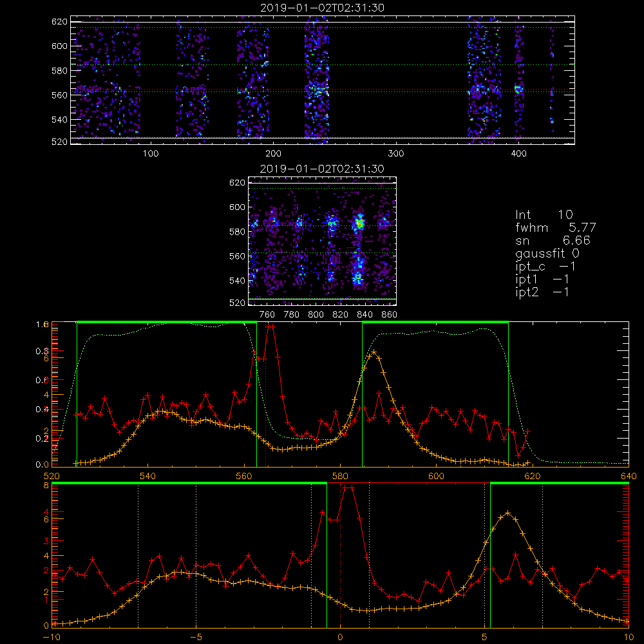Image resolution: width=644 pixels, height=644 pixels.
Task: Click the middle image title 2019-01-02T02:31:30
Action: 322,169
